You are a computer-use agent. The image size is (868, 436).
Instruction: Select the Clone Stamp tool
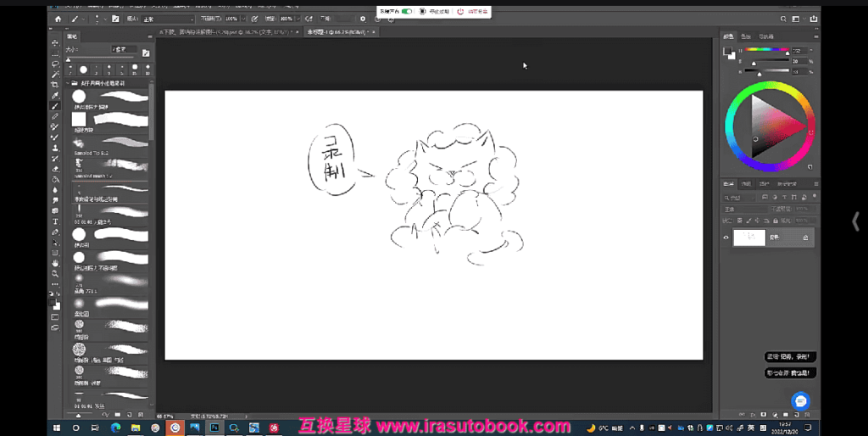[x=55, y=148]
